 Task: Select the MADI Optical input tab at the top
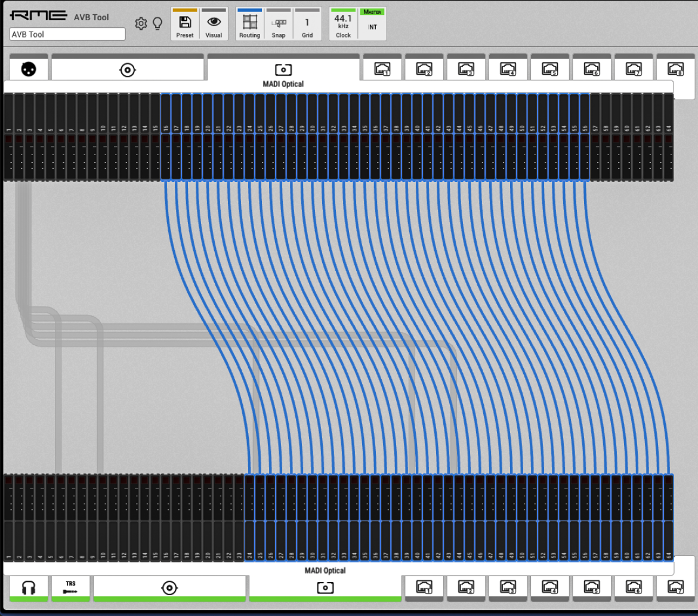click(x=283, y=71)
